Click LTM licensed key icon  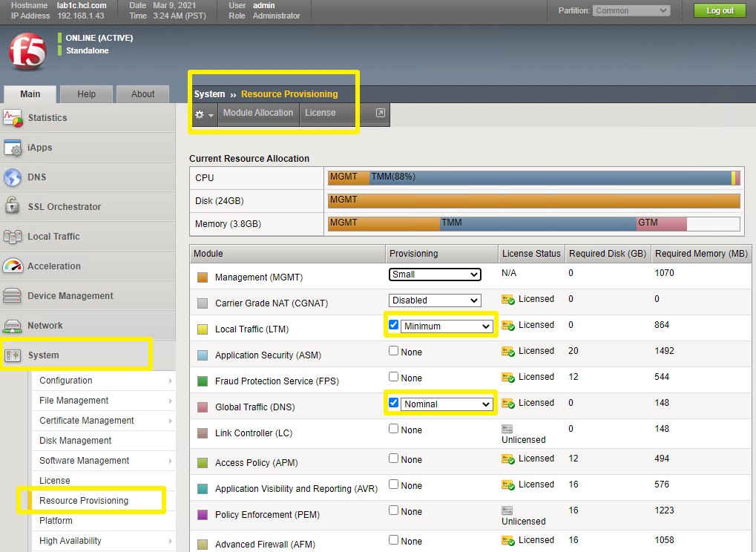click(x=507, y=326)
